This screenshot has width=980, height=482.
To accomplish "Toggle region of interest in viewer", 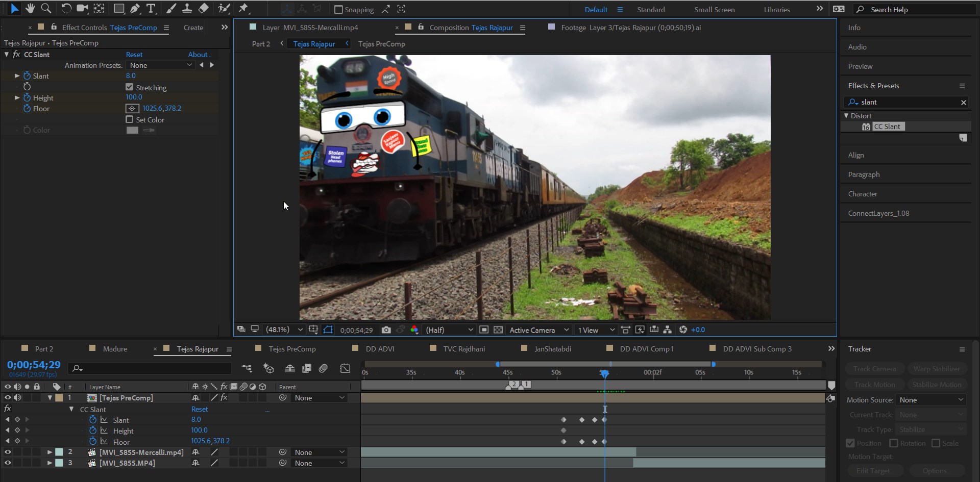I will pyautogui.click(x=484, y=330).
